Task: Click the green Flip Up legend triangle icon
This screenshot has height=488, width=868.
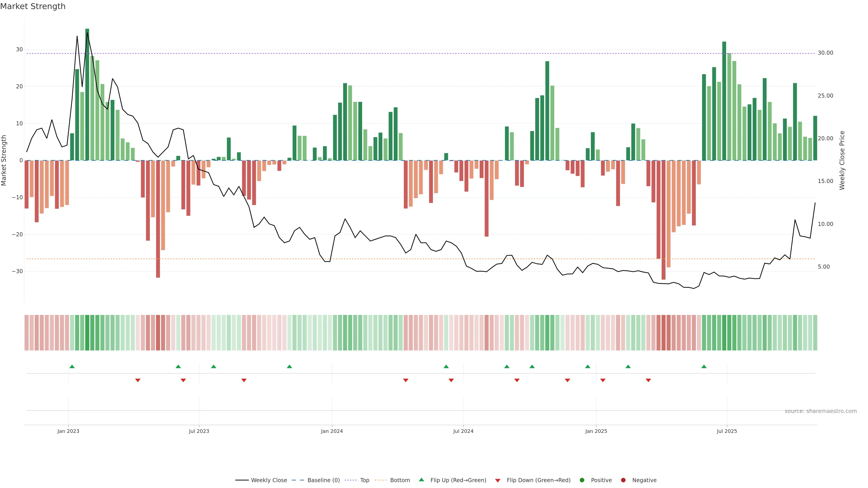Action: (421, 480)
